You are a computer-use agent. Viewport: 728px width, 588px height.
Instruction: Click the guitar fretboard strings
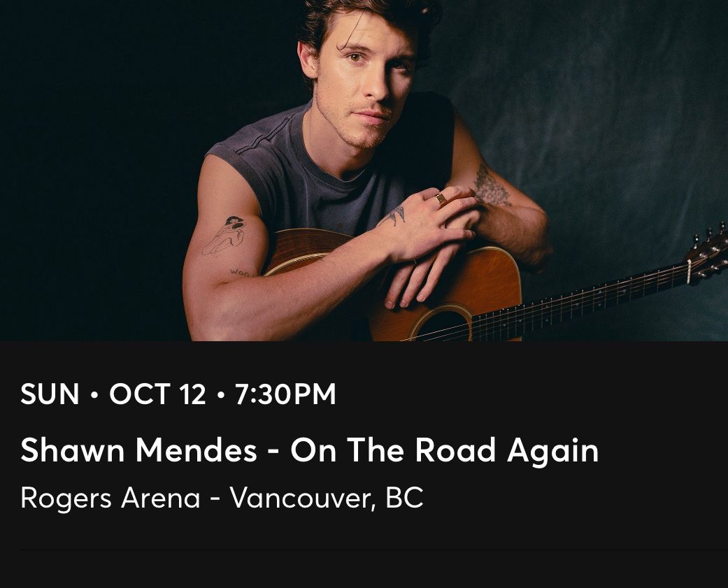(580, 299)
